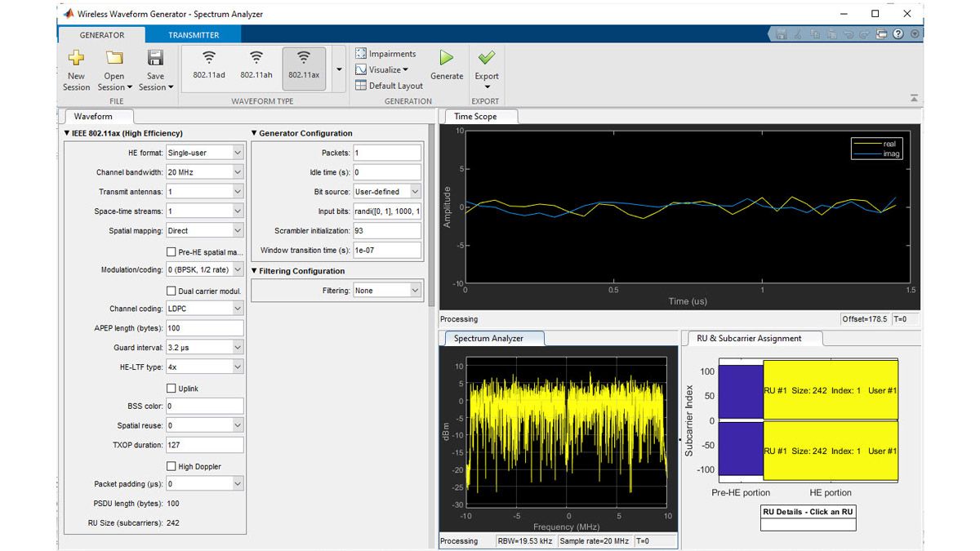Select the 802.11ad waveform type
The height and width of the screenshot is (551, 980).
209,64
